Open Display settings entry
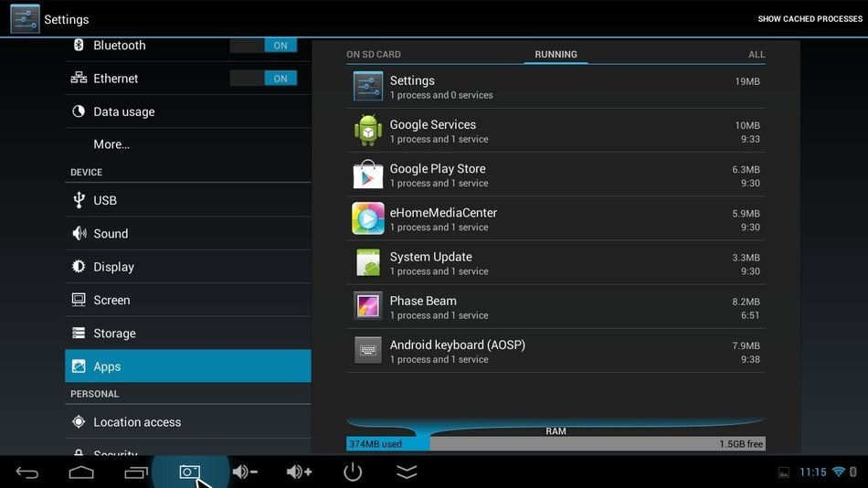This screenshot has width=868, height=488. click(x=187, y=267)
